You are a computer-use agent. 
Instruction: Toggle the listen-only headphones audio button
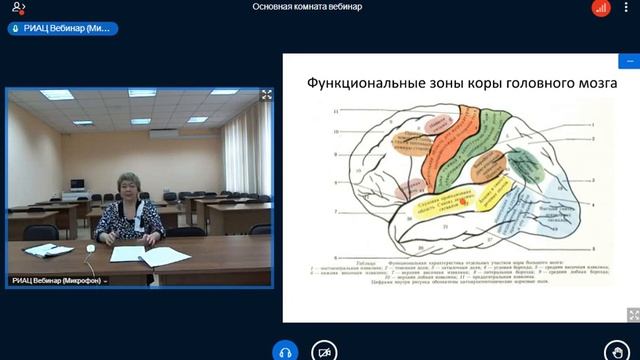click(x=285, y=352)
